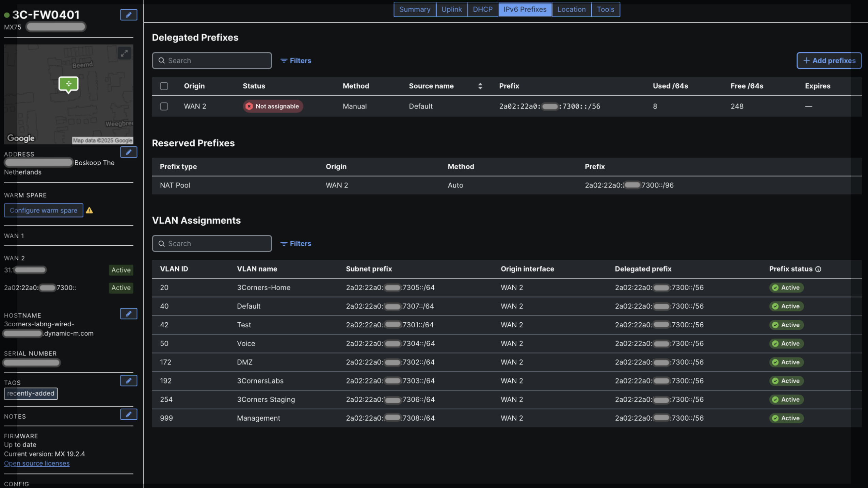The width and height of the screenshot is (868, 488).
Task: Click the NAT Pool prefix type cell
Action: 175,185
